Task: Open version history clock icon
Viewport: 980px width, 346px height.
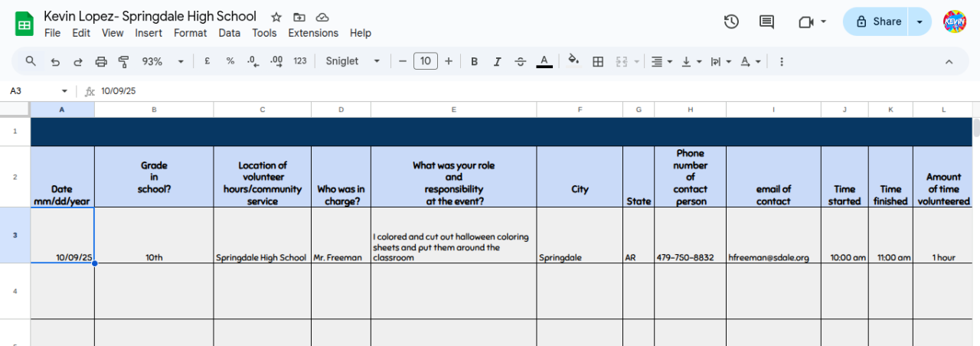Action: point(731,21)
